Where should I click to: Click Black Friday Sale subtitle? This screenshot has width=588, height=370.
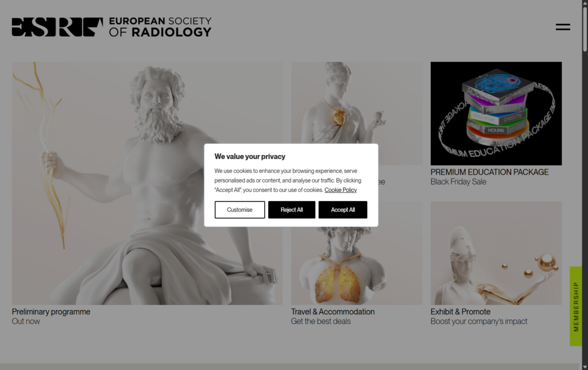tap(458, 182)
